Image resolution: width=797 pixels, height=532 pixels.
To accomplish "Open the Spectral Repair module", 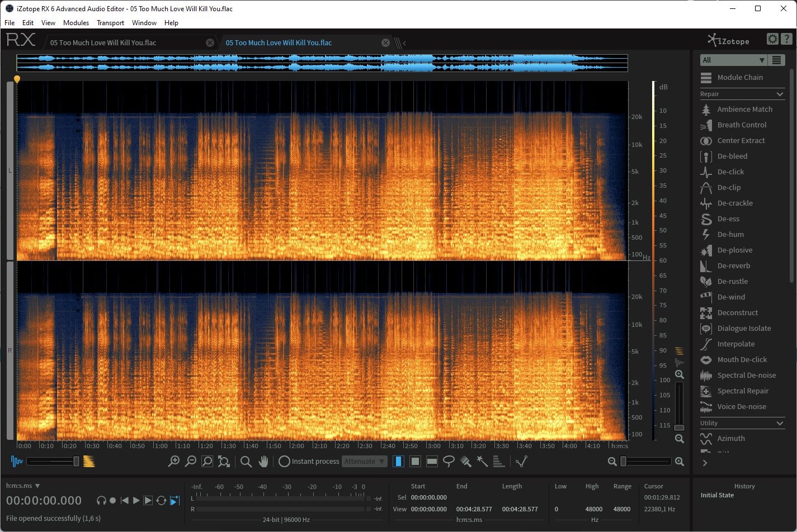I will [742, 391].
